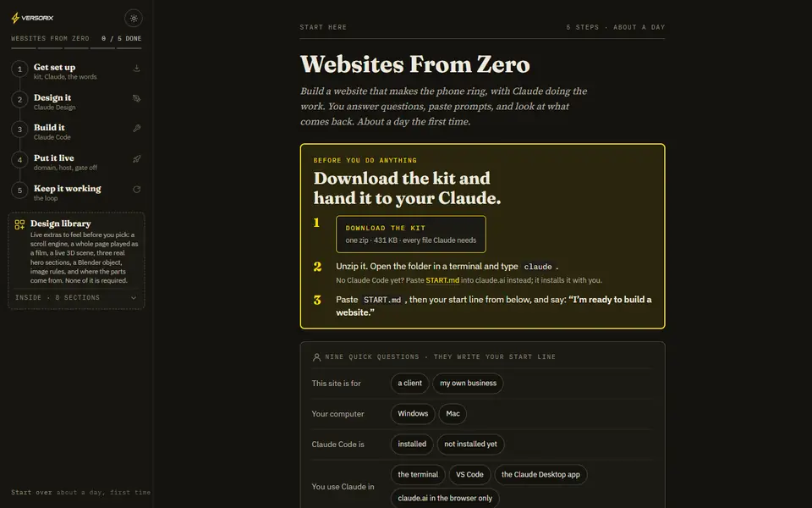This screenshot has width=812, height=508.
Task: Select 'the terminal' option
Action: tap(418, 474)
